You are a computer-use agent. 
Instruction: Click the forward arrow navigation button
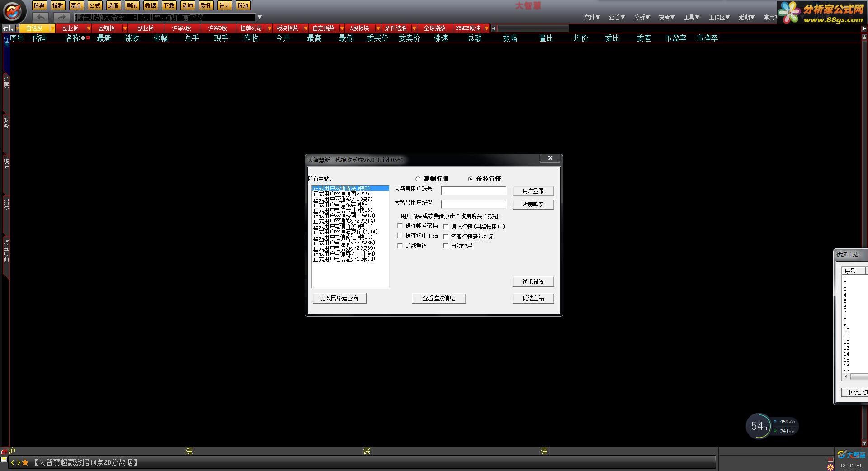pos(61,17)
